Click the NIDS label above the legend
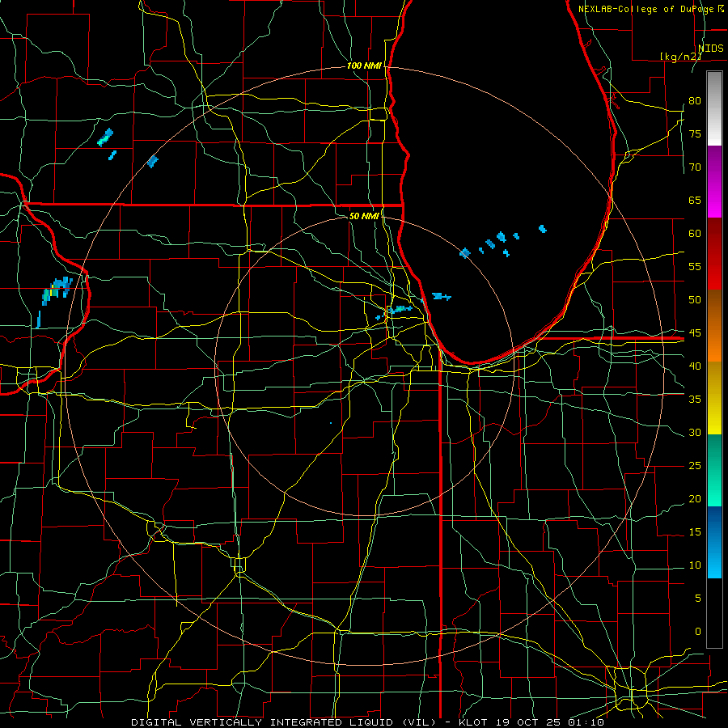This screenshot has width=728, height=728. [710, 49]
